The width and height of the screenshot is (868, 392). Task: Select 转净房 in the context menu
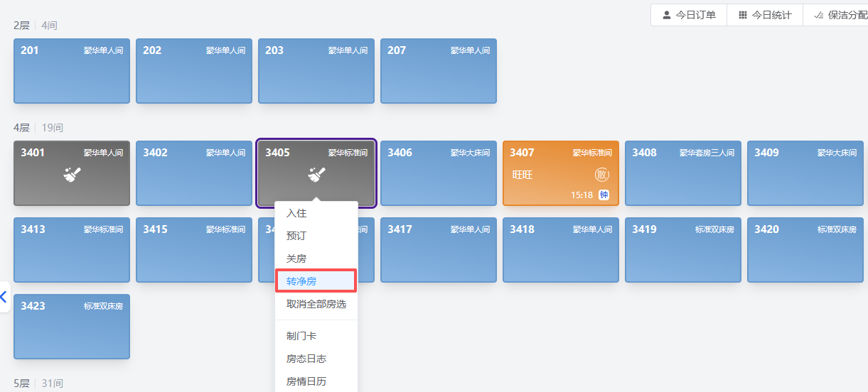click(x=316, y=281)
